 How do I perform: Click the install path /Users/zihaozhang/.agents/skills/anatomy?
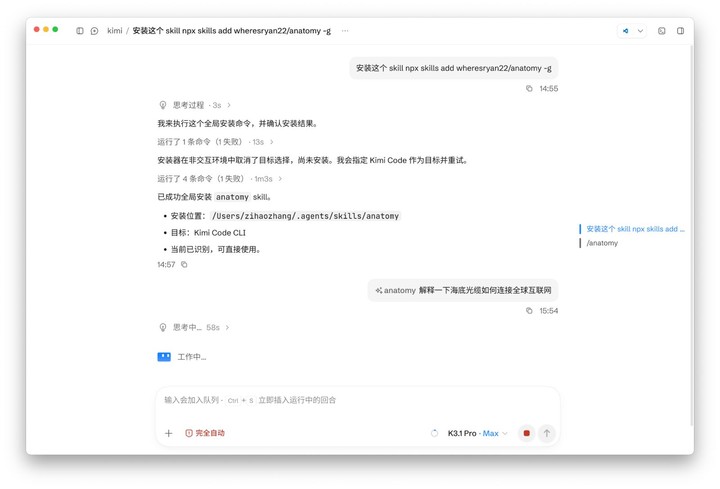coord(305,216)
